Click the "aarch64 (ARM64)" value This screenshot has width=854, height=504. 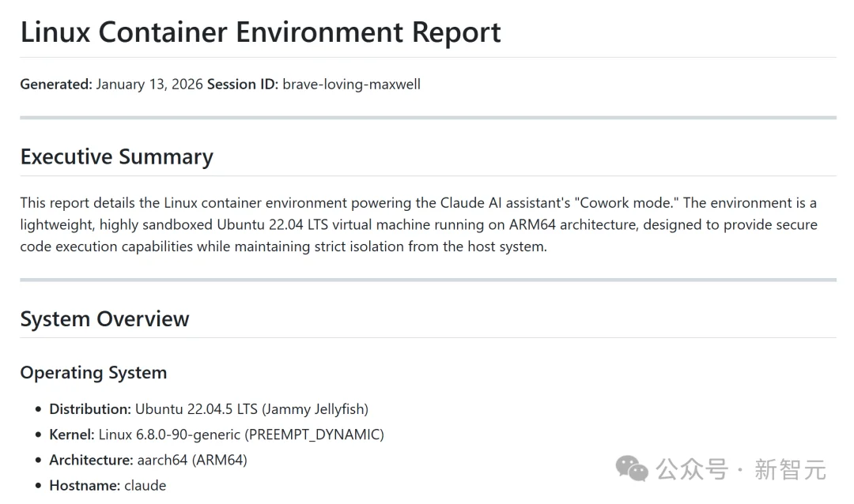192,460
